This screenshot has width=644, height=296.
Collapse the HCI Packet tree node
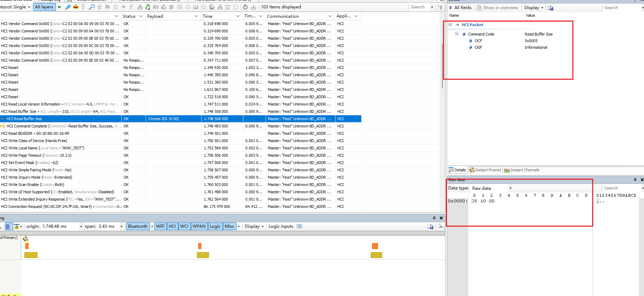pyautogui.click(x=450, y=25)
